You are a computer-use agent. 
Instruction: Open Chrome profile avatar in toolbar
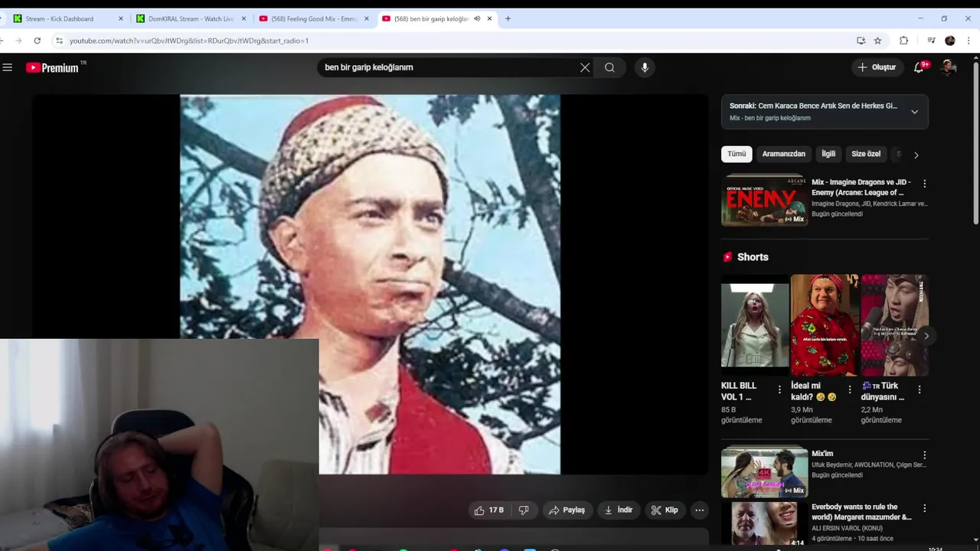coord(950,41)
